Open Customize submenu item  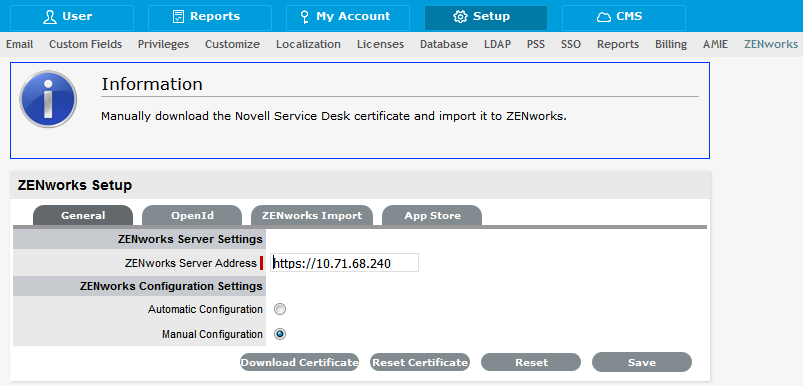(x=233, y=45)
